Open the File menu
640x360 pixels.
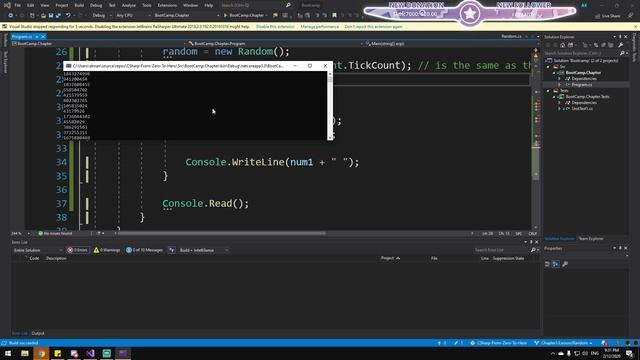pyautogui.click(x=18, y=5)
